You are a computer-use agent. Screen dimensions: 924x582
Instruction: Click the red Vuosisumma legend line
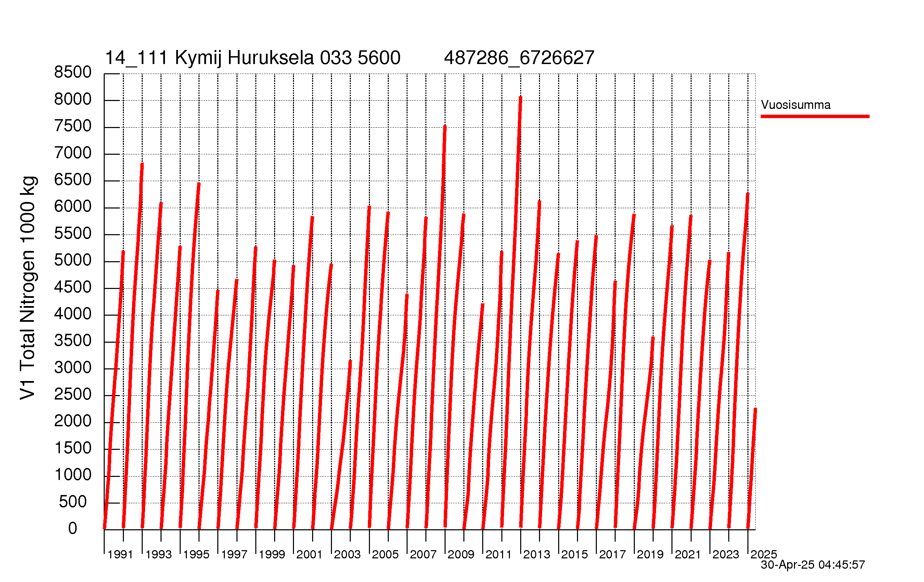tap(815, 116)
